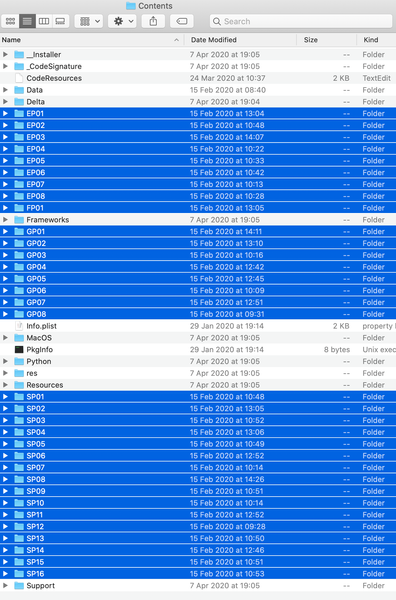Switch to column view mode

click(x=44, y=21)
